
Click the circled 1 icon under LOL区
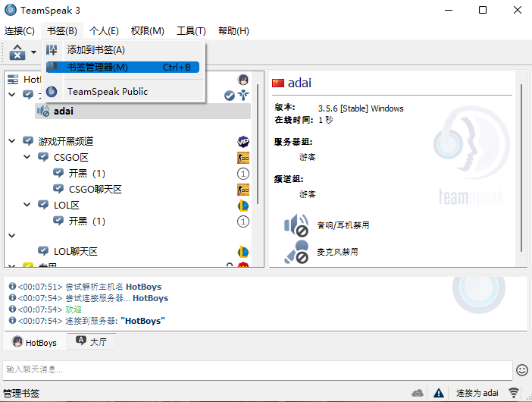[243, 221]
